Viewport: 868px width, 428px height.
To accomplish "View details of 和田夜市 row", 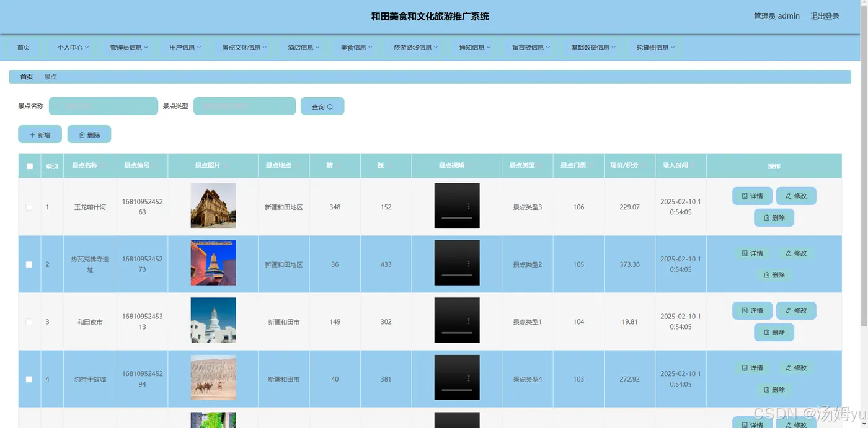I will (752, 310).
